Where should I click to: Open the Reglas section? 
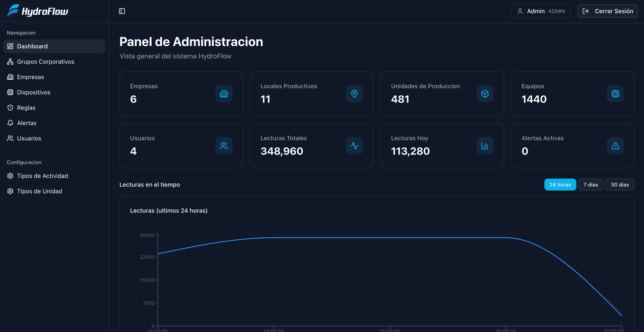pyautogui.click(x=54, y=108)
